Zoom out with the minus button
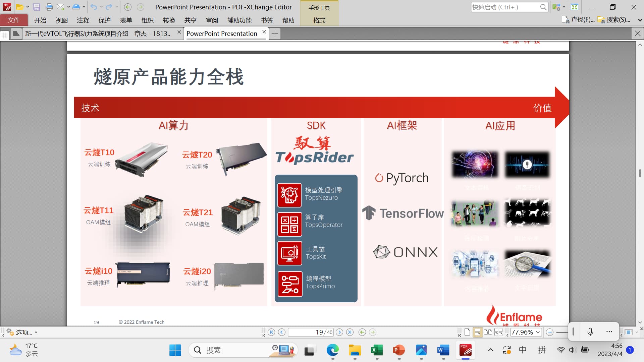 pyautogui.click(x=549, y=332)
